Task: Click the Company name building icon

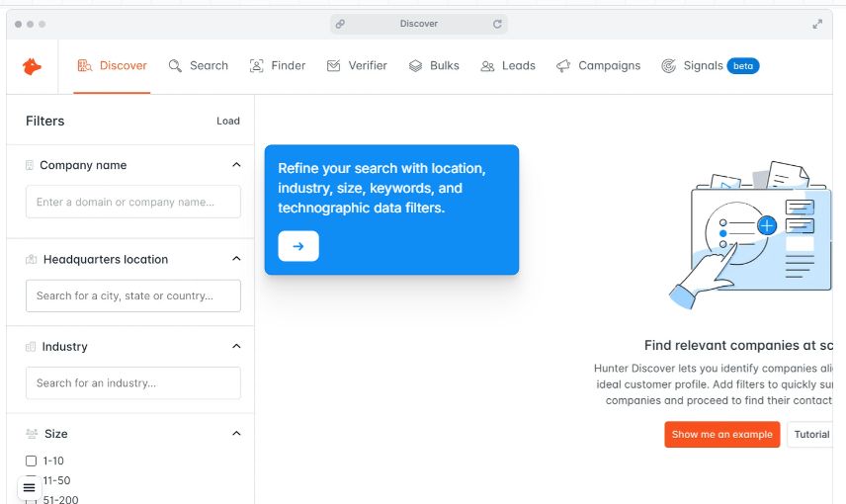Action: point(30,165)
